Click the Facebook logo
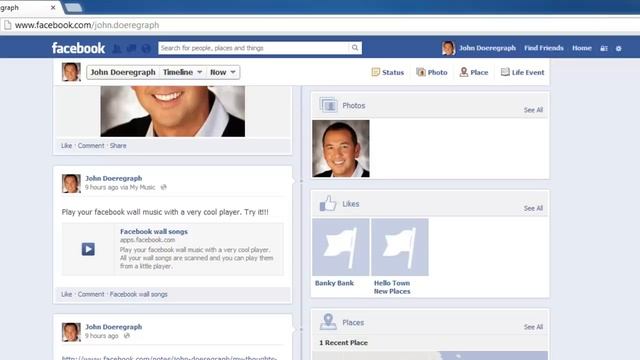This screenshot has width=640, height=360. pos(78,48)
